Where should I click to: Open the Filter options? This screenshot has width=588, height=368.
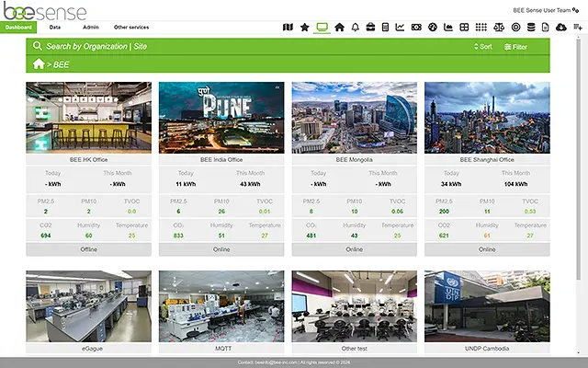pyautogui.click(x=516, y=46)
